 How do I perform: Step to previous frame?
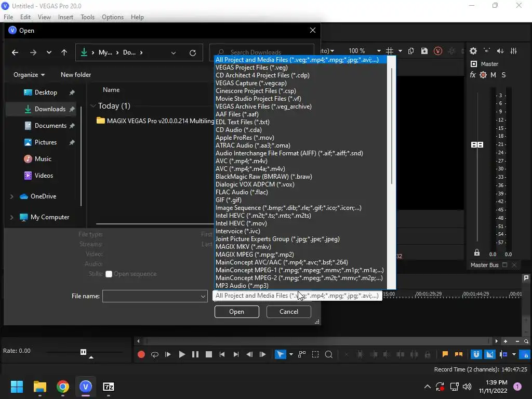click(x=249, y=354)
